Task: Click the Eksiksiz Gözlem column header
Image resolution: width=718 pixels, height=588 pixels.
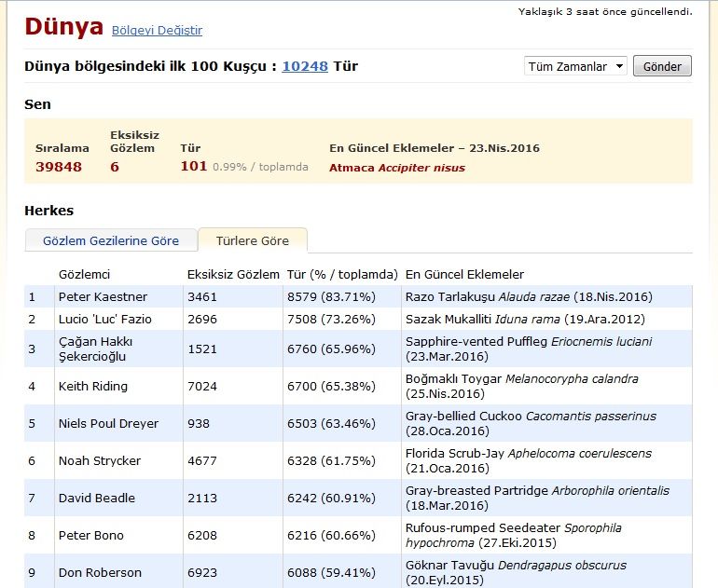Action: [233, 275]
